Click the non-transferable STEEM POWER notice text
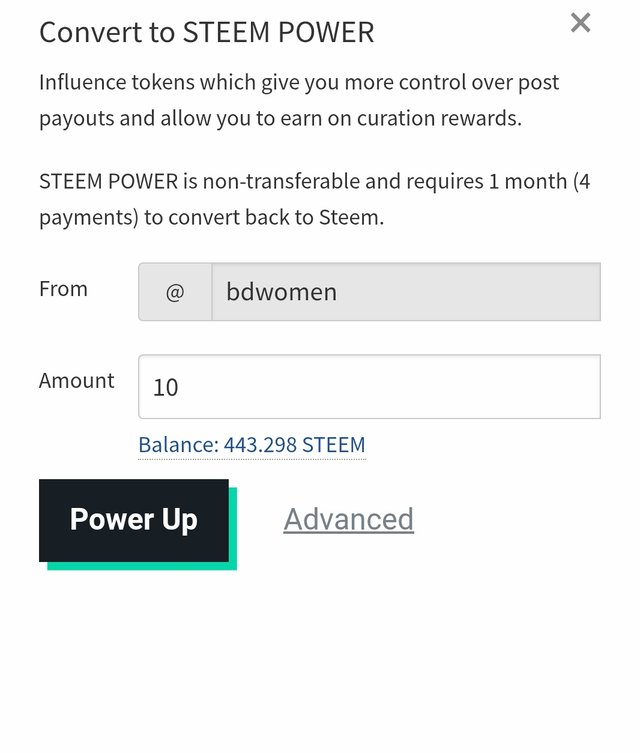 click(314, 199)
